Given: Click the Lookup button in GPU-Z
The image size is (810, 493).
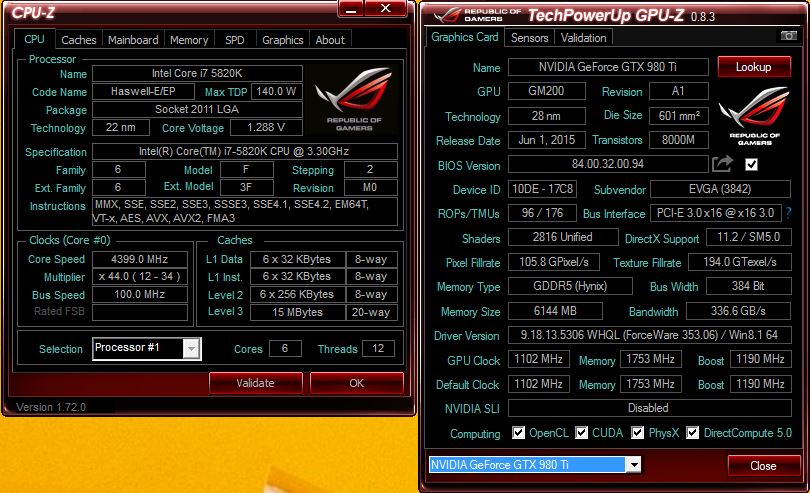Looking at the screenshot, I should (x=754, y=67).
